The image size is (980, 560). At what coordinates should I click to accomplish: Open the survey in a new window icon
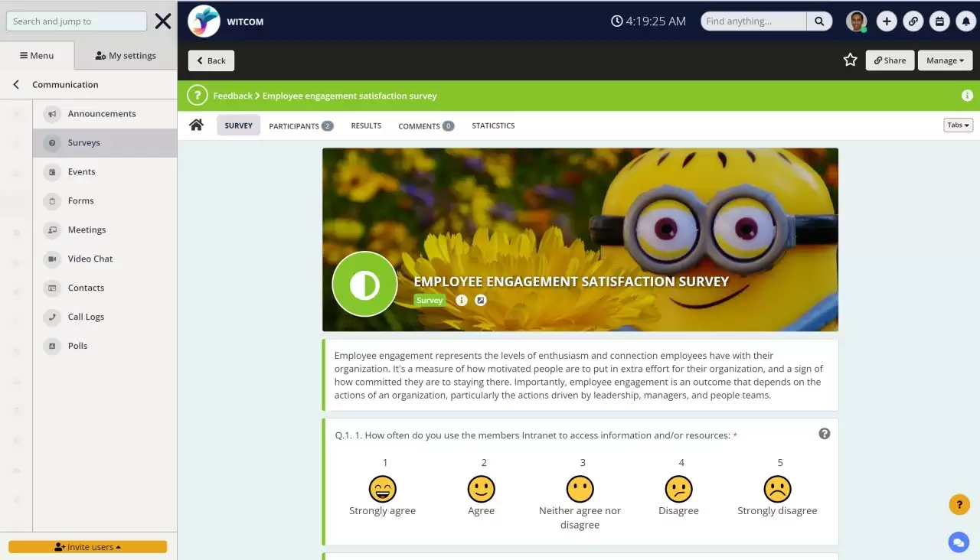click(x=481, y=300)
